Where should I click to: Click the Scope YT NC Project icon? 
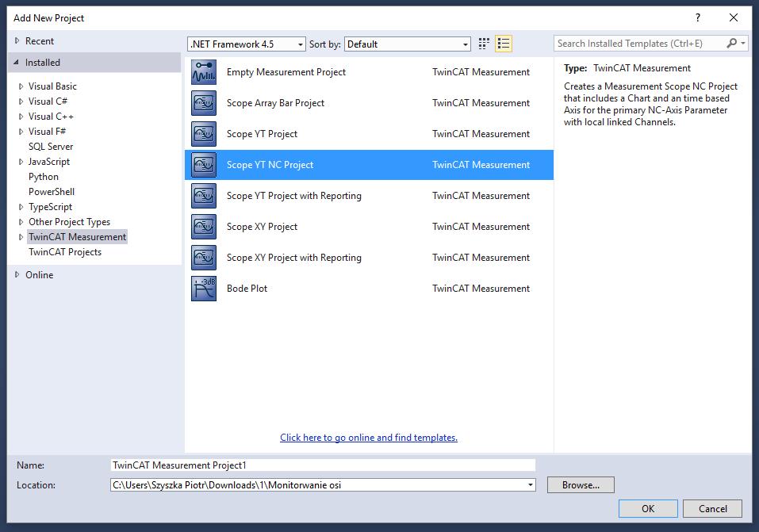(204, 165)
